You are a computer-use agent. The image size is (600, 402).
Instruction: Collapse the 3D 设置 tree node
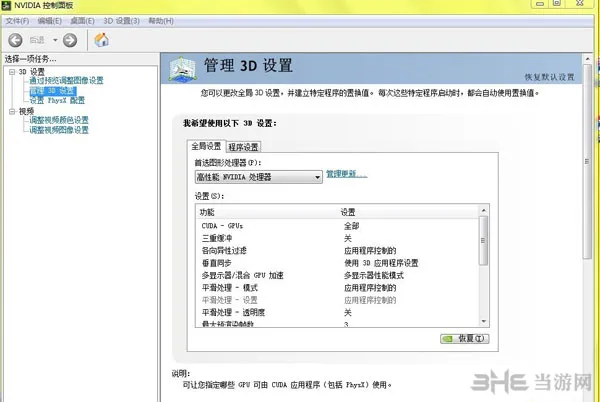(12, 72)
